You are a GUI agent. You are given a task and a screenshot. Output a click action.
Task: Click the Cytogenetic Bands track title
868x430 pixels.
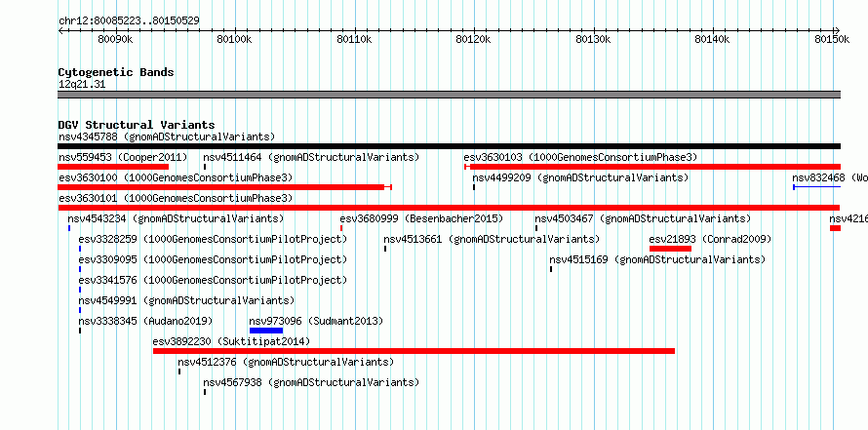click(116, 72)
